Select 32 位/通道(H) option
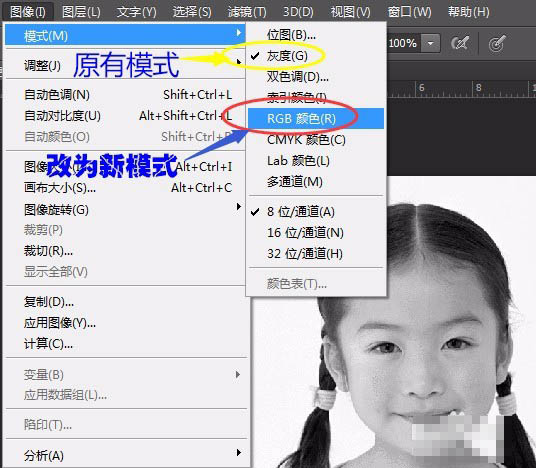536x468 pixels. (x=316, y=254)
